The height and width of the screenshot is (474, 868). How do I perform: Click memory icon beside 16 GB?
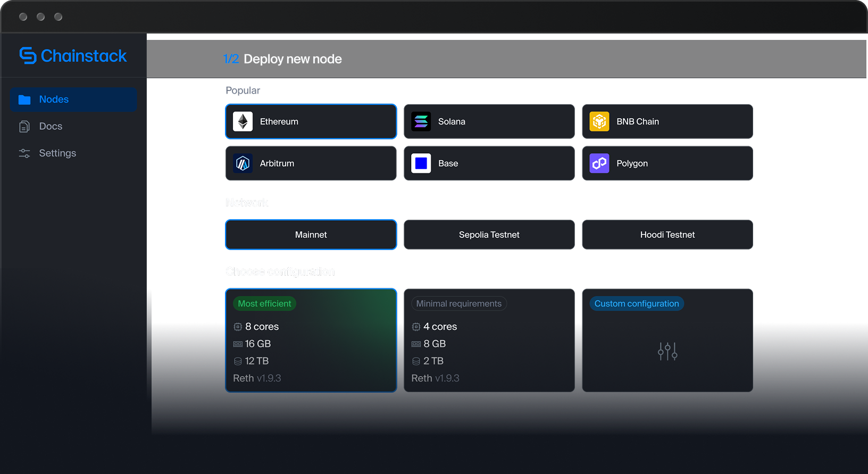238,344
